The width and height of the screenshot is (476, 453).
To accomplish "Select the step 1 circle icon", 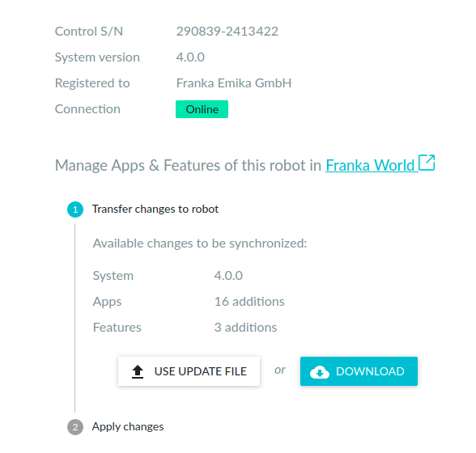I will (75, 210).
